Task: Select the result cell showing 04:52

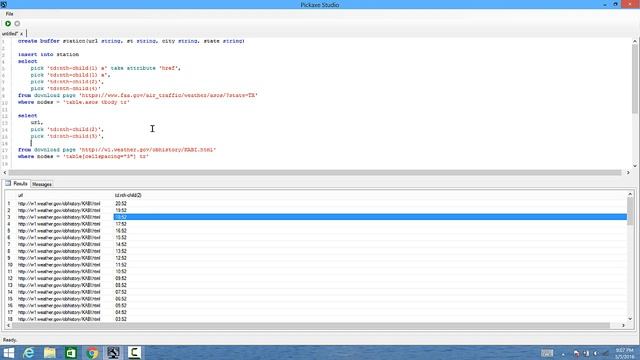Action: pyautogui.click(x=370, y=312)
